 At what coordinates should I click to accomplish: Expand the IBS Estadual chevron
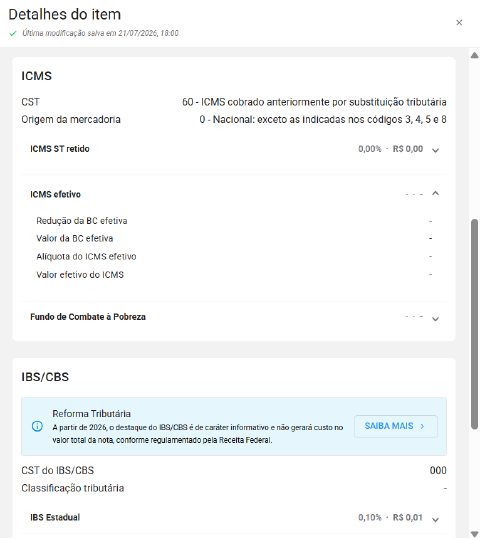[x=435, y=519]
